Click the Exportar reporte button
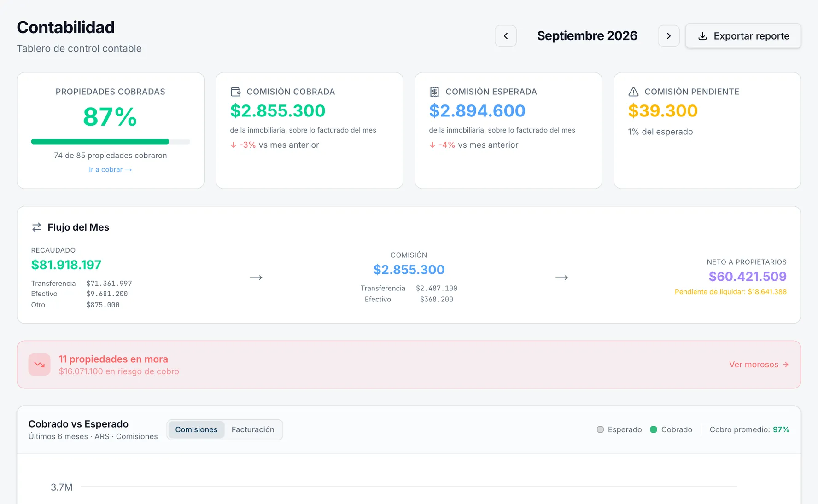This screenshot has width=818, height=504. (743, 36)
